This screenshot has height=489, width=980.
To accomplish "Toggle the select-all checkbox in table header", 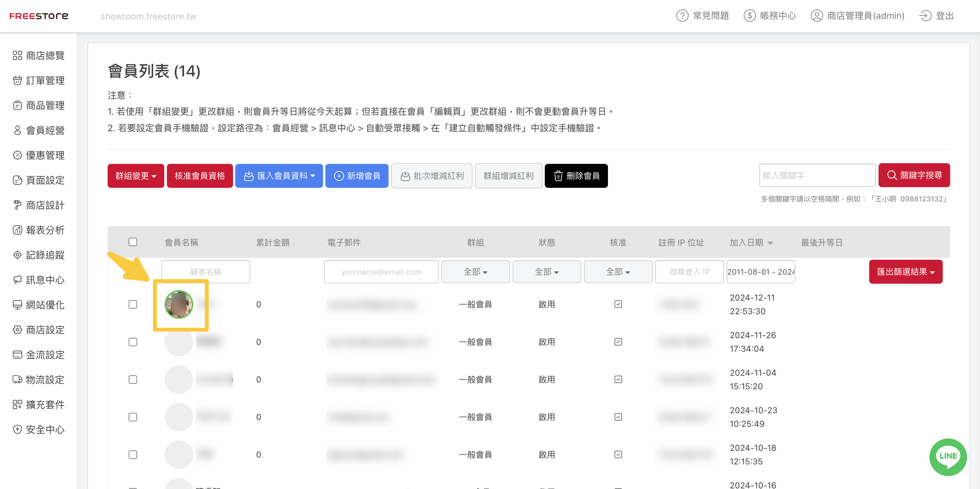I will tap(133, 242).
